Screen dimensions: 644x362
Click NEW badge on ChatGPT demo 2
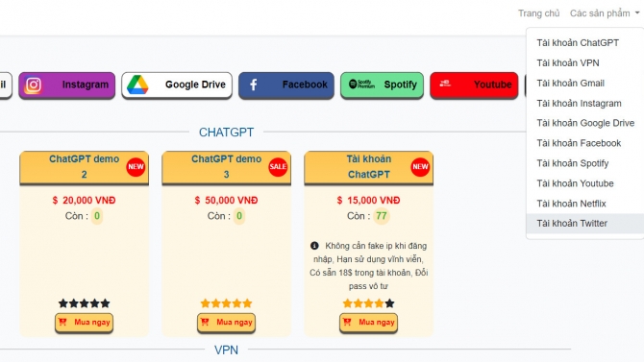point(136,167)
